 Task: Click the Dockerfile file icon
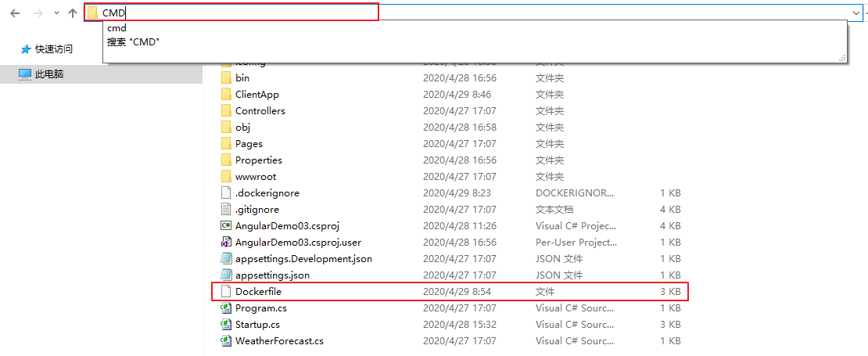[225, 291]
